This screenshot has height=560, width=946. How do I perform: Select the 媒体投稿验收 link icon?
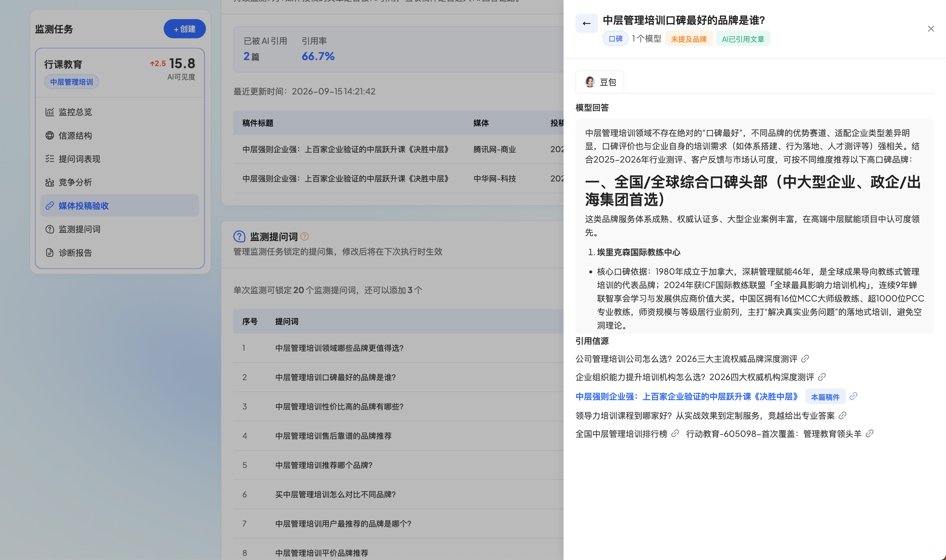pos(49,206)
